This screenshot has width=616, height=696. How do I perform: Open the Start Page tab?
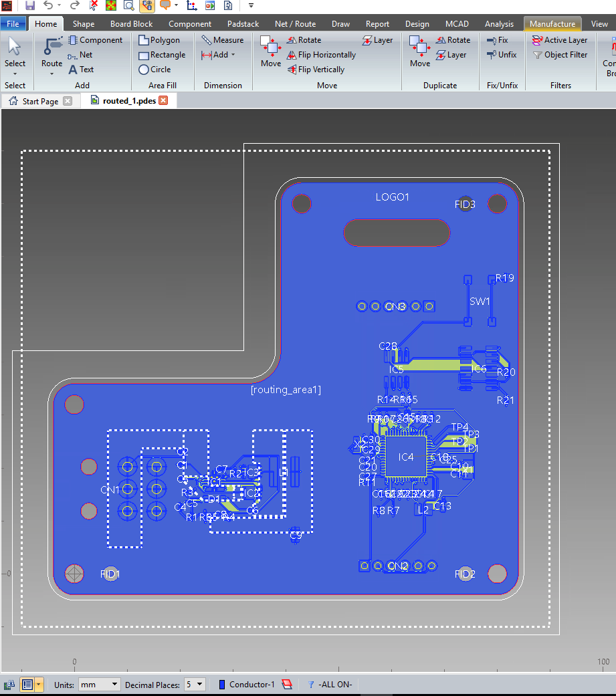40,102
